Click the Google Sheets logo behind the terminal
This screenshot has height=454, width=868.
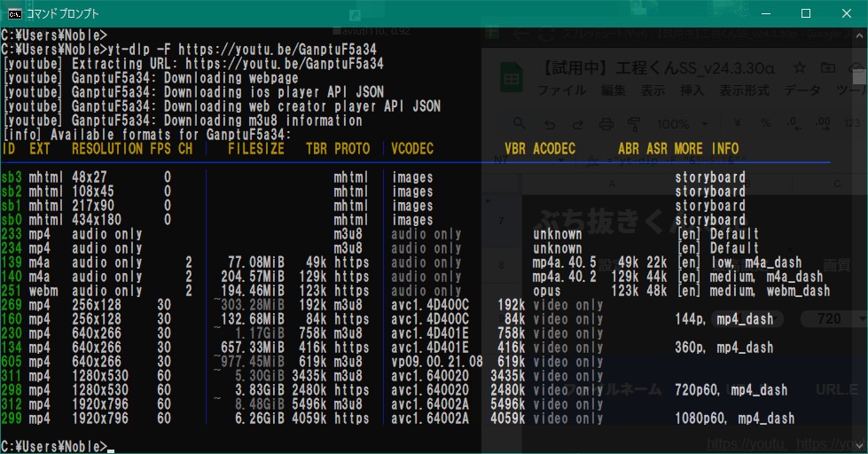tap(512, 79)
